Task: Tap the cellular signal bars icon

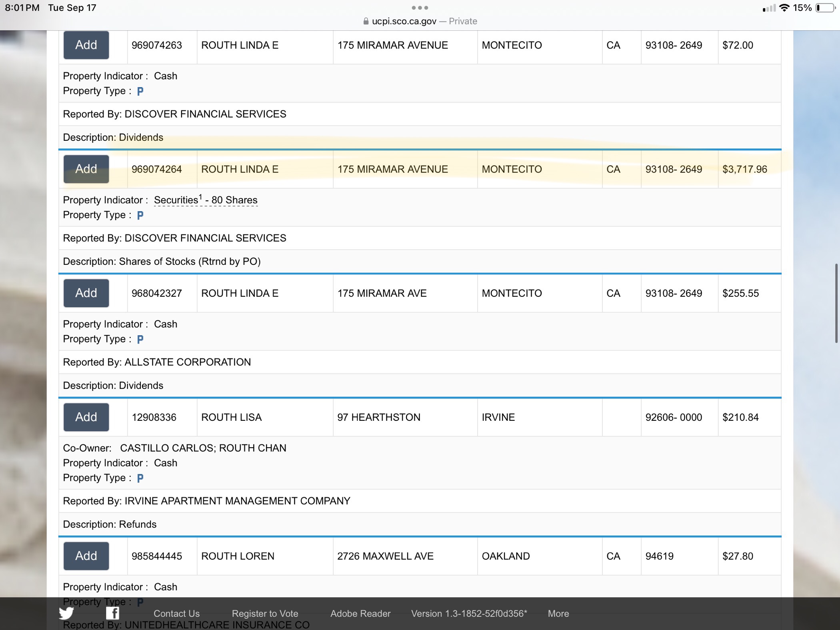Action: coord(769,8)
